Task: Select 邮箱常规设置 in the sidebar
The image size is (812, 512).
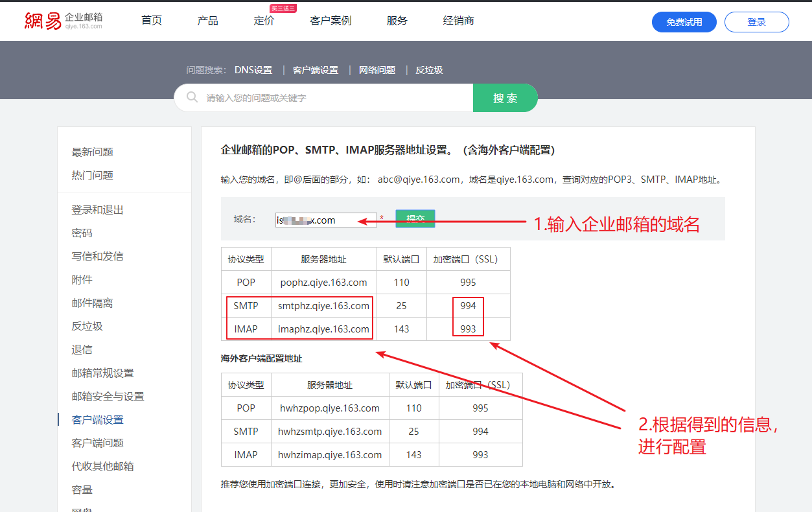Action: tap(103, 373)
